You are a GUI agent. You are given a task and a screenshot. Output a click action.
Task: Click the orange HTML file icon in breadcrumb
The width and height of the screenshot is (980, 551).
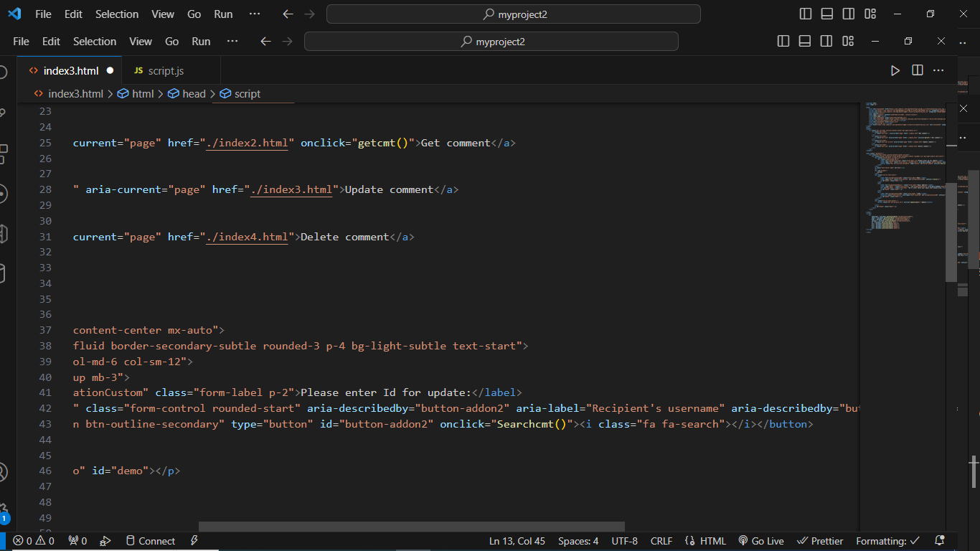coord(39,94)
